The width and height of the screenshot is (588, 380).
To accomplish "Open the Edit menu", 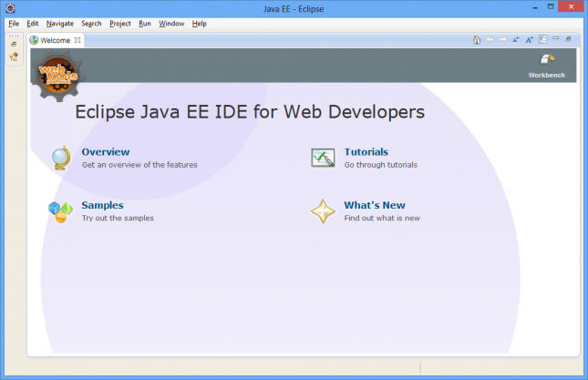I will (x=33, y=23).
